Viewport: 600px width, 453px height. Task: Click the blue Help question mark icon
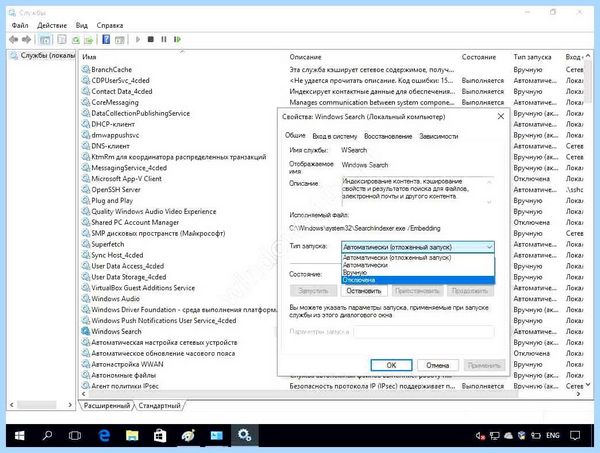[106, 39]
